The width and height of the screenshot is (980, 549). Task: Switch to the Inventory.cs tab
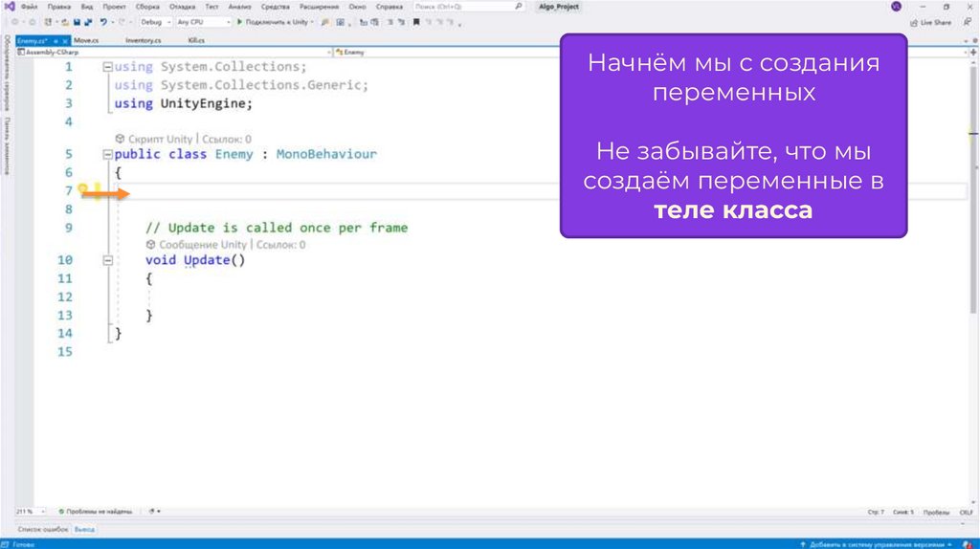[143, 41]
